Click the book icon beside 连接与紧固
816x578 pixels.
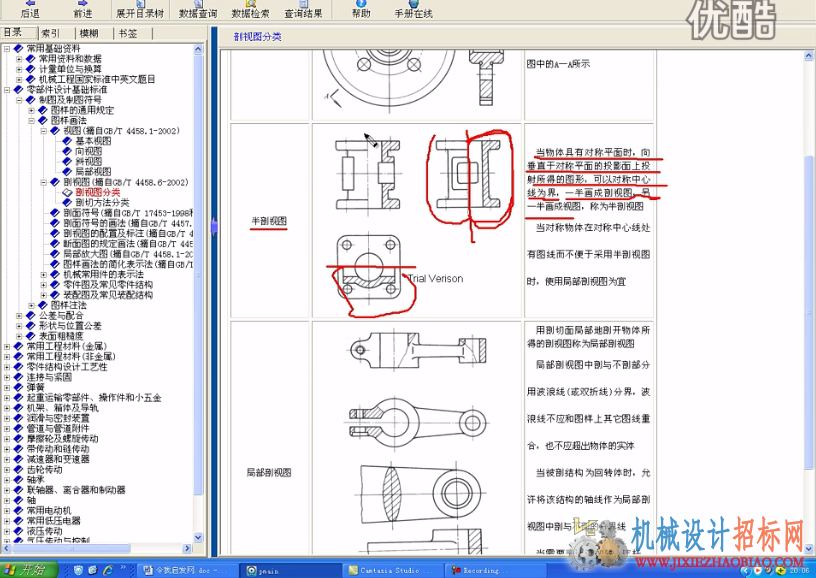[18, 377]
